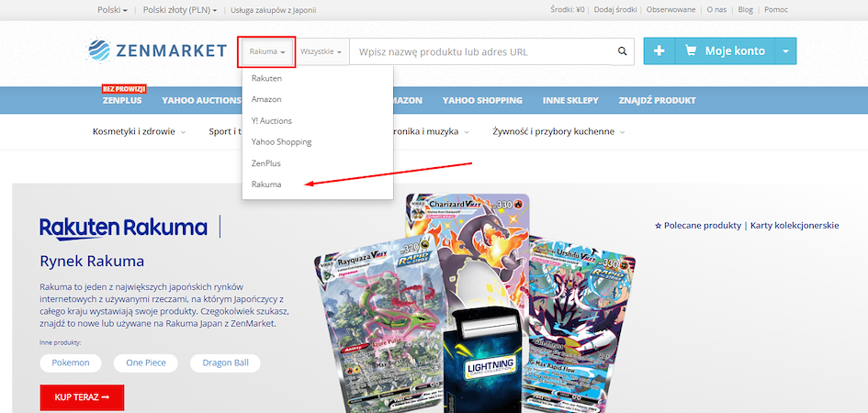Click the Polecane produkty link
This screenshot has width=868, height=413.
tap(697, 226)
